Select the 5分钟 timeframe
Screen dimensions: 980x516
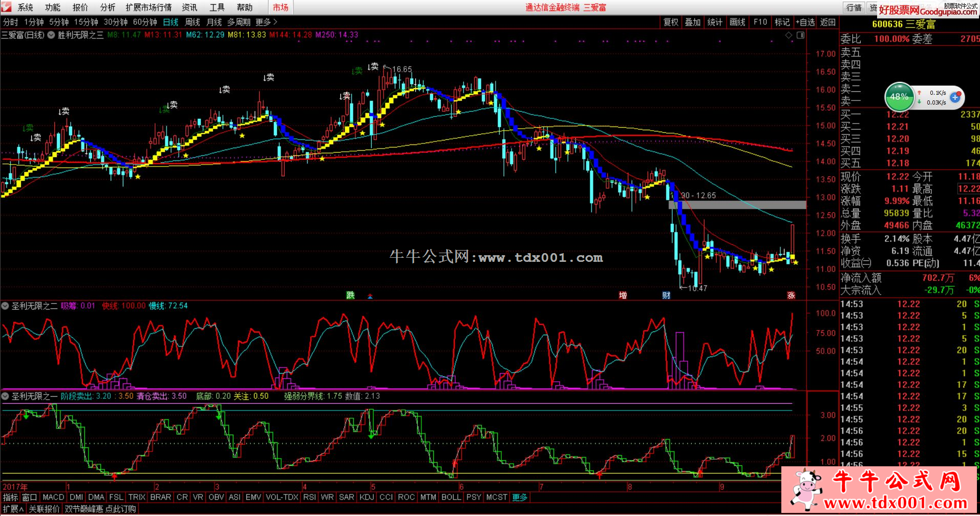pyautogui.click(x=59, y=22)
